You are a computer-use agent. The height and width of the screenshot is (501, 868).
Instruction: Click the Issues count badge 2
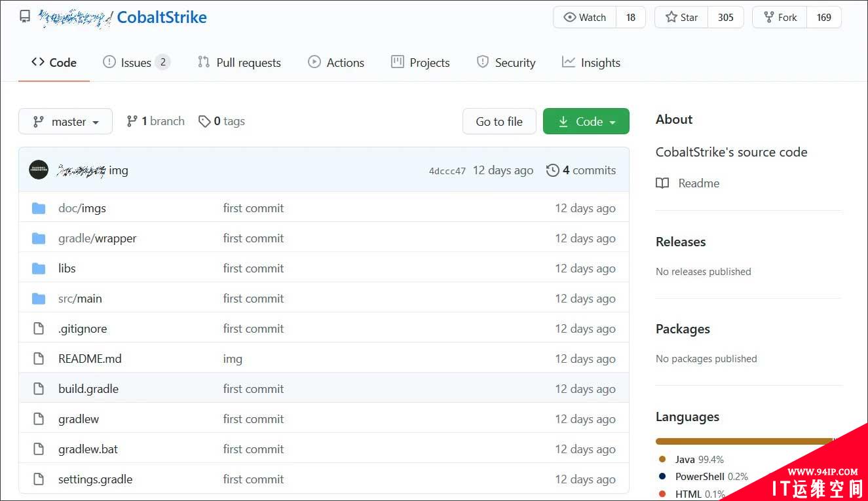pyautogui.click(x=162, y=62)
